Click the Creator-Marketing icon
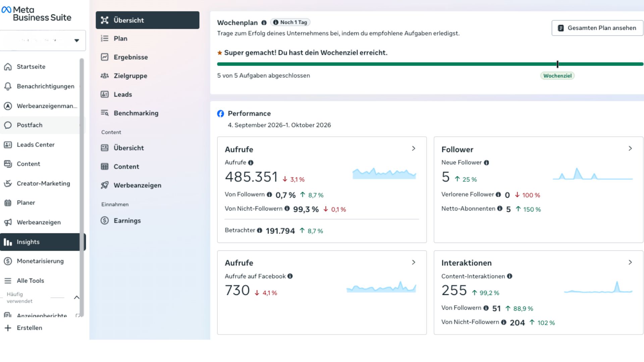644x362 pixels. 8,183
